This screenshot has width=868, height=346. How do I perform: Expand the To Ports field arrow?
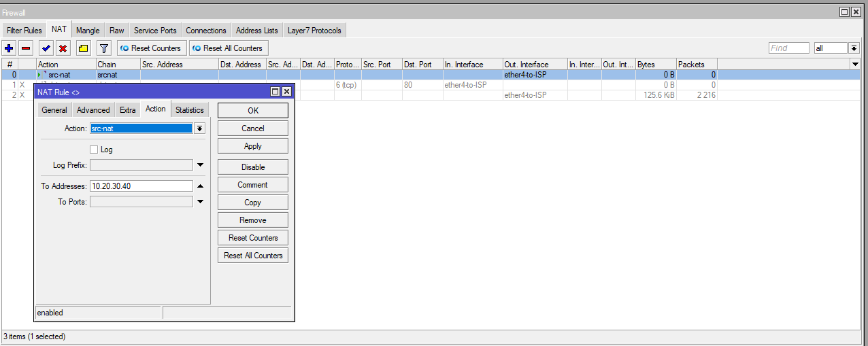click(x=200, y=202)
